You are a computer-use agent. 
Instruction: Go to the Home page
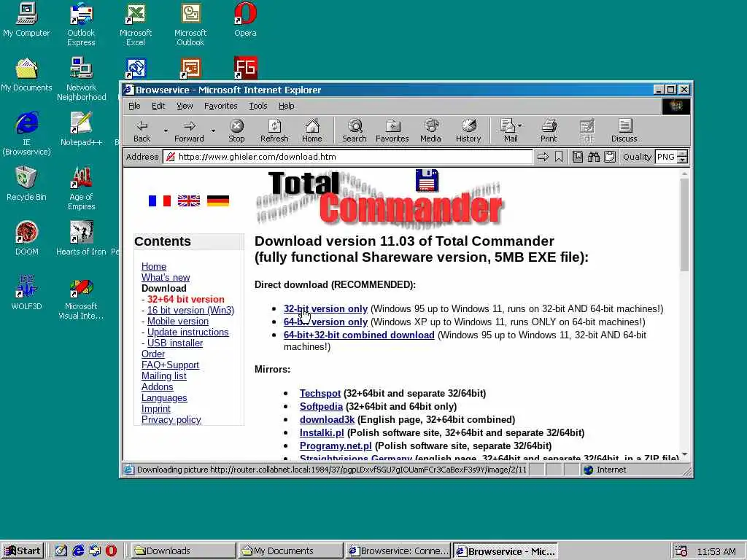point(312,131)
